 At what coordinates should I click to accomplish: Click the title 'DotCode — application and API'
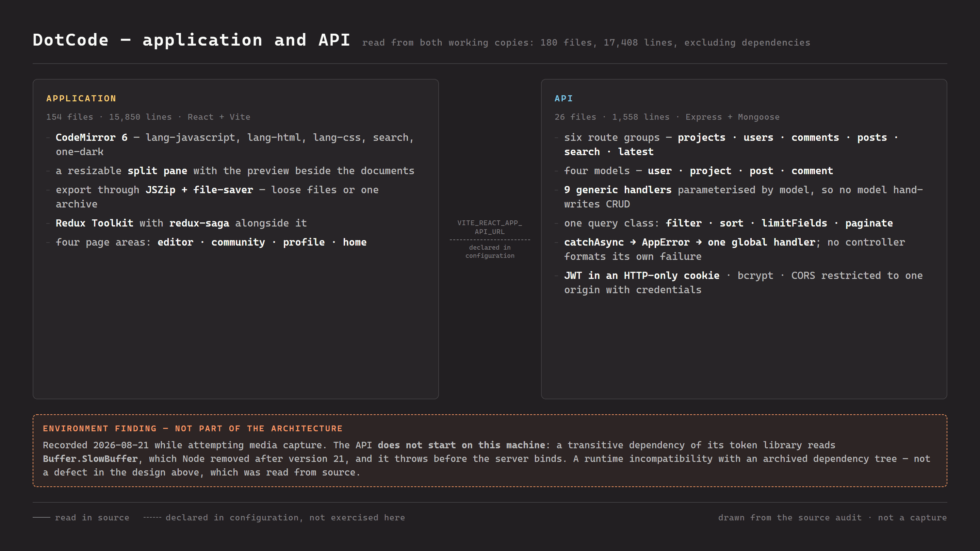coord(191,40)
